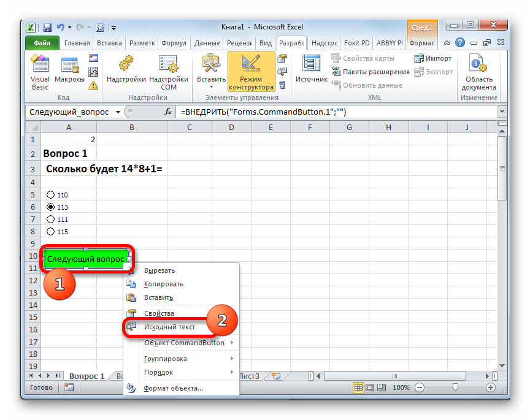The image size is (530, 420).
Task: Open the Файл tab
Action: coord(42,43)
